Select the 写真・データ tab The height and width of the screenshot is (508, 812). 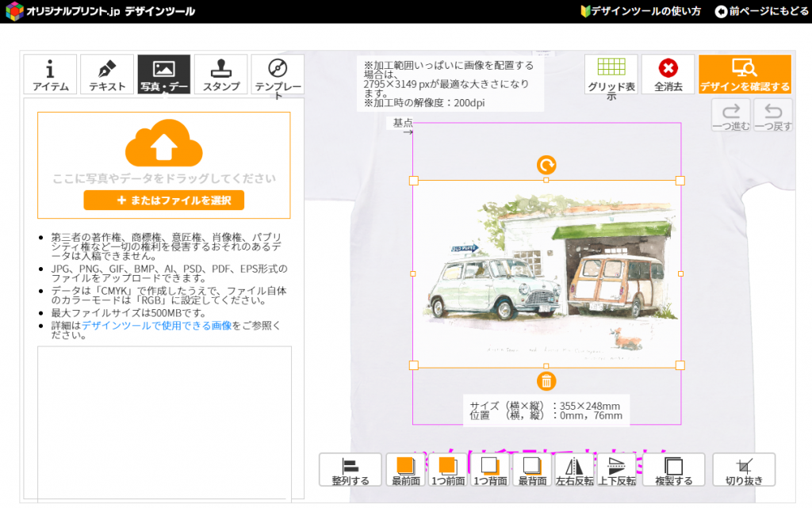pyautogui.click(x=164, y=74)
